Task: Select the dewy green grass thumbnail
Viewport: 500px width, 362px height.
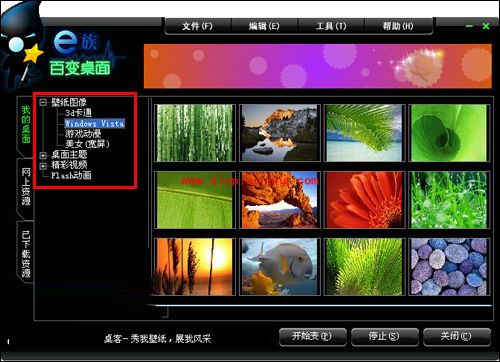Action: pos(449,200)
